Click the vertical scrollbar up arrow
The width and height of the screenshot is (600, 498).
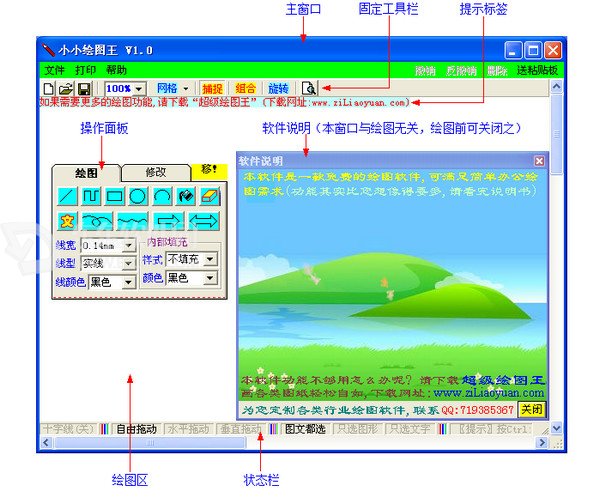[556, 87]
